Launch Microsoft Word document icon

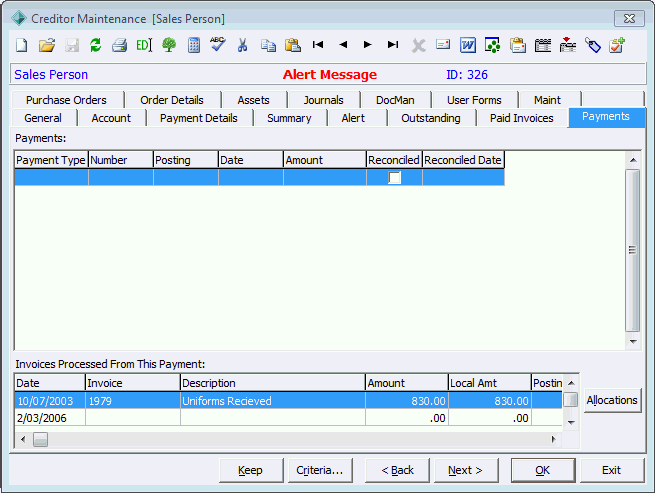[467, 45]
